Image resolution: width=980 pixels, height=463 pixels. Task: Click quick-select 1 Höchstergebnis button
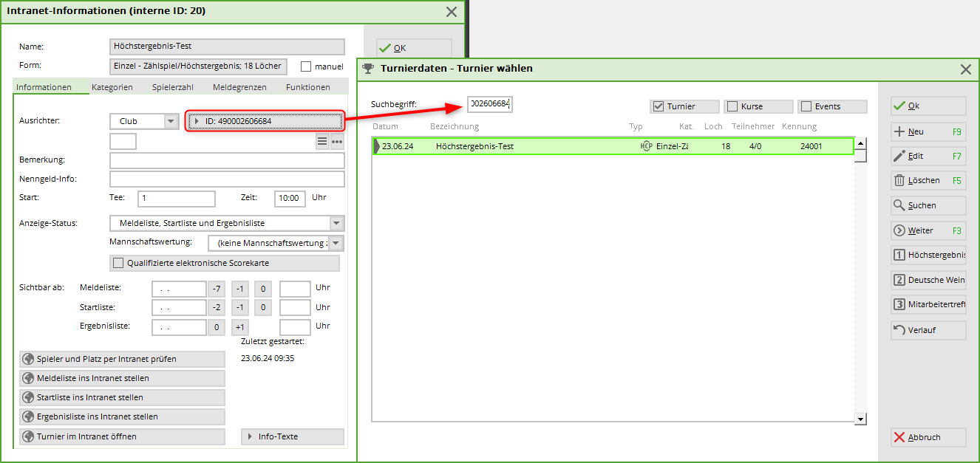pyautogui.click(x=928, y=255)
